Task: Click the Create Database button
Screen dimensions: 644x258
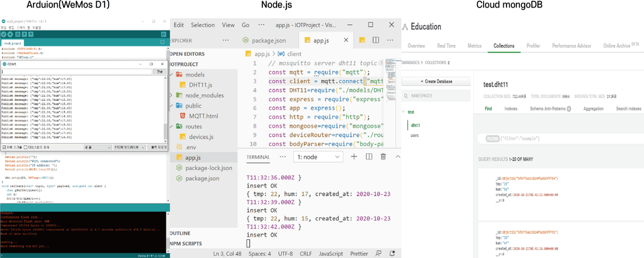Action: [x=436, y=81]
